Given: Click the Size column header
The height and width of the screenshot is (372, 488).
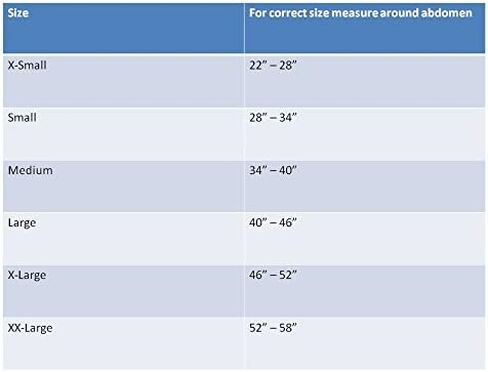Looking at the screenshot, I should pyautogui.click(x=124, y=28).
